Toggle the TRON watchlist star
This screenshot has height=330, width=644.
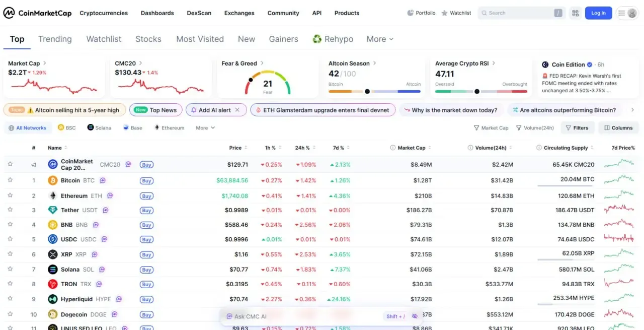(10, 284)
